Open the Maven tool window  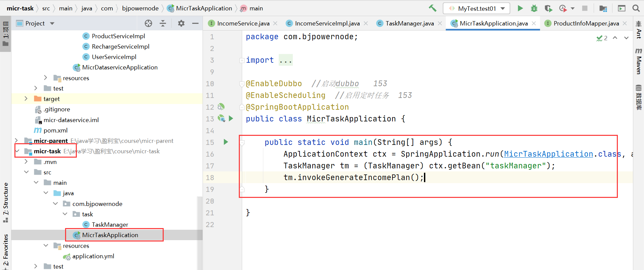[x=639, y=61]
